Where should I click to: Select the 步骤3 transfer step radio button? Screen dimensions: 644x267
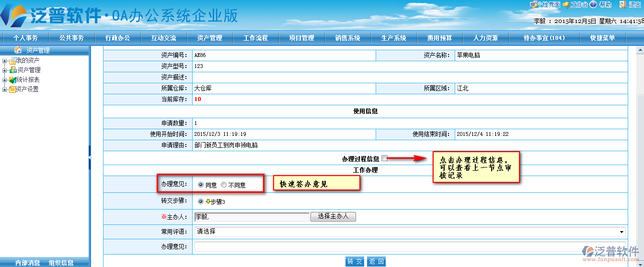pyautogui.click(x=200, y=201)
